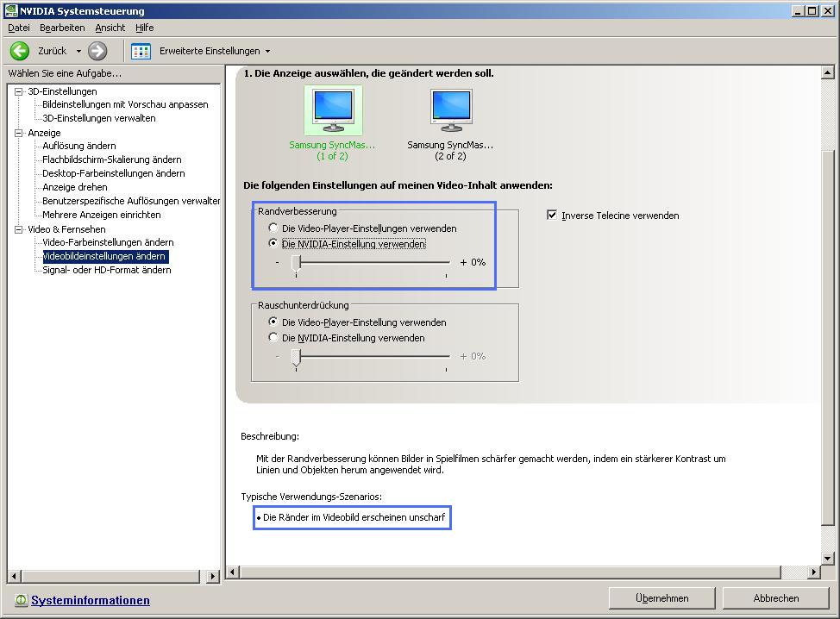Viewport: 840px width, 619px height.
Task: Open Video-Farbeinstellungen ändern
Action: click(108, 242)
